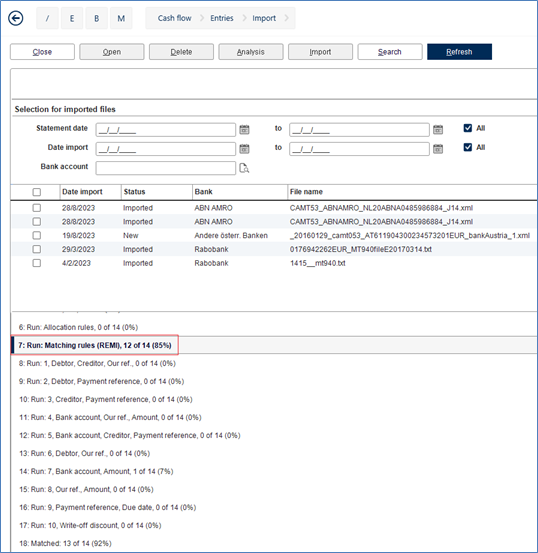Tick the select-all checkbox in table header

tap(37, 192)
